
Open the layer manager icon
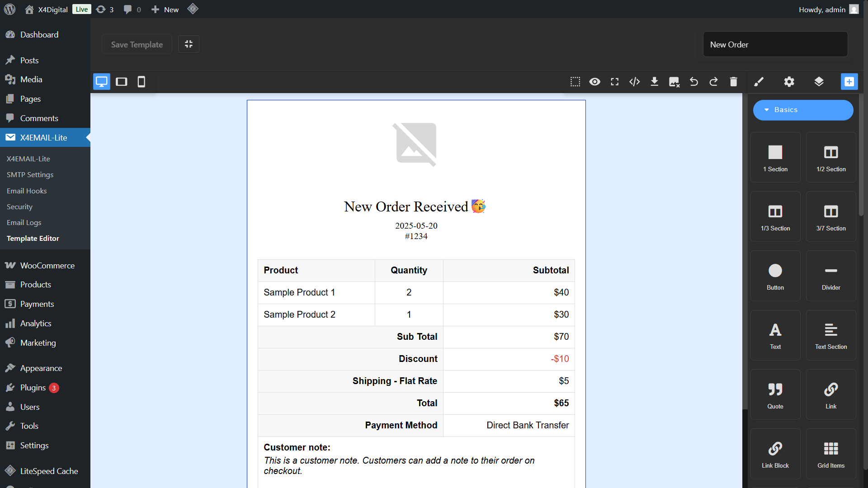(819, 82)
